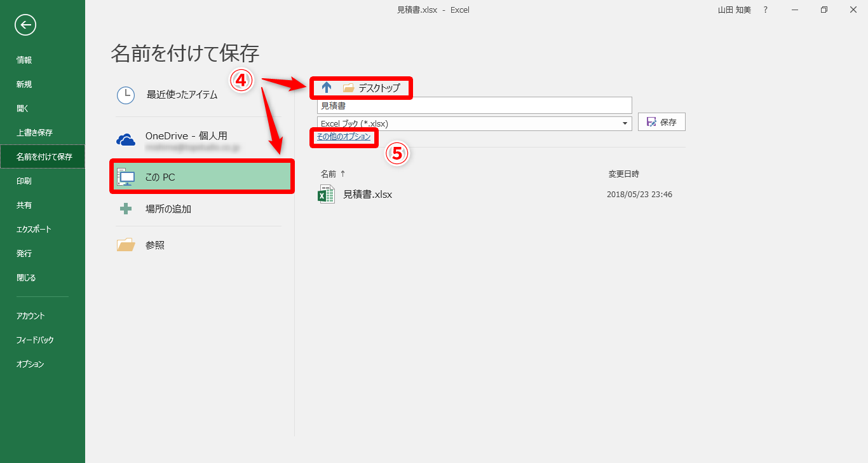The width and height of the screenshot is (868, 463).
Task: Click the plus icon for adding a place
Action: [126, 209]
